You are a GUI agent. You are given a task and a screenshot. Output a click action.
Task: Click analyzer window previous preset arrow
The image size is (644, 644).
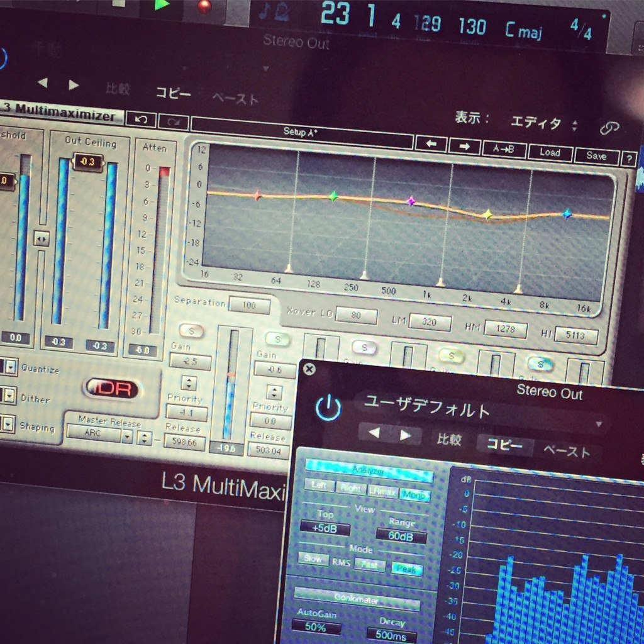(x=374, y=433)
